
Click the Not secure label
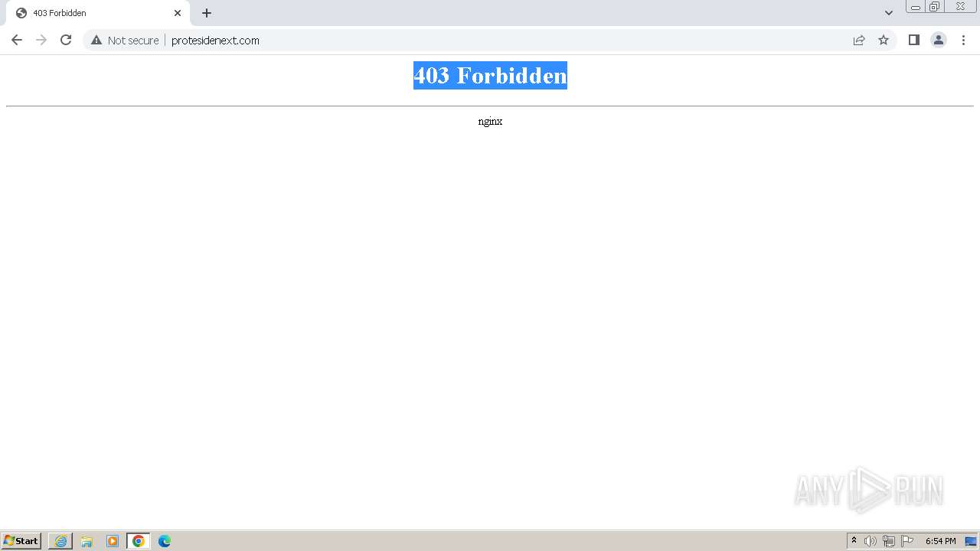[133, 40]
